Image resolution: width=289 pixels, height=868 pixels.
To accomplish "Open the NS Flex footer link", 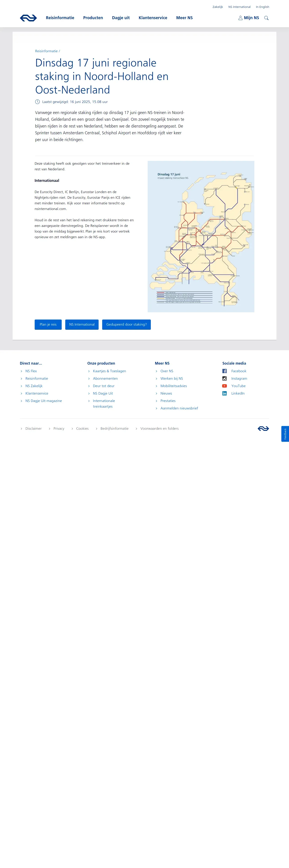I will click(31, 371).
